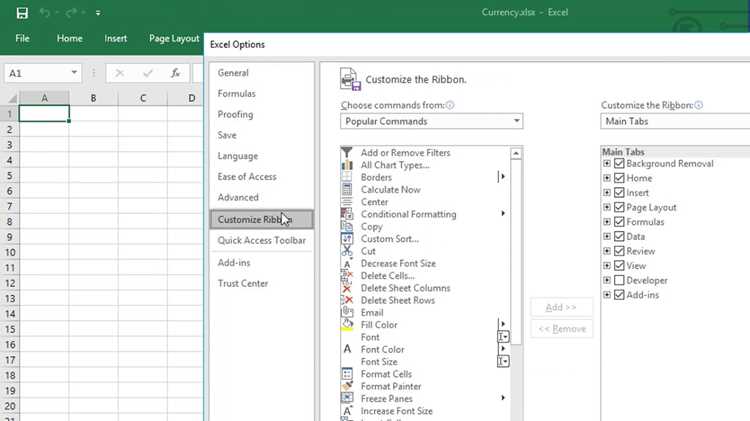Uncheck the Add-ins tab checkbox
The height and width of the screenshot is (421, 750).
619,295
